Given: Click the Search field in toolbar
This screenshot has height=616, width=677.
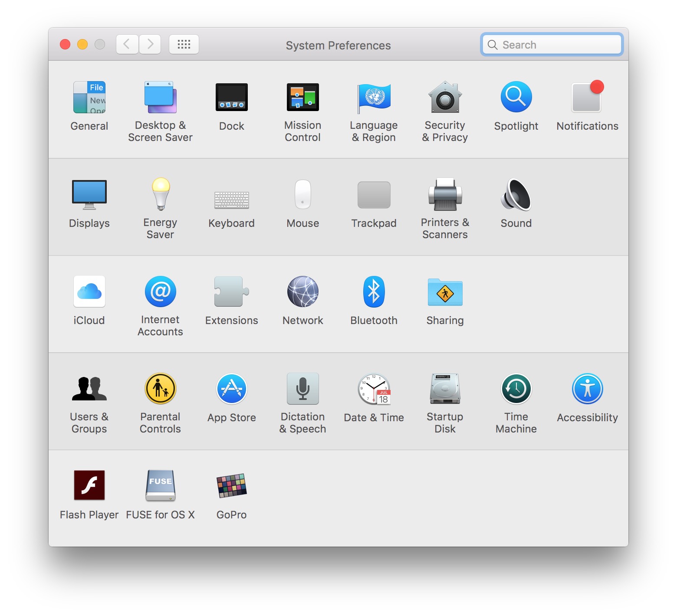Looking at the screenshot, I should click(x=552, y=45).
